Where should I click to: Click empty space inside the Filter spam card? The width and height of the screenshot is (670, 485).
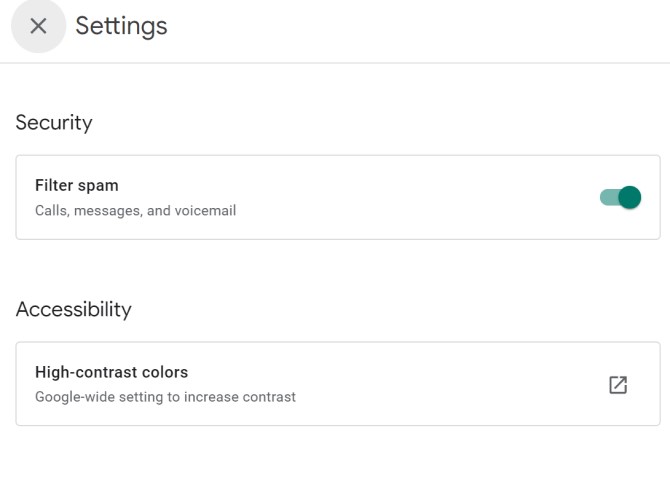click(x=420, y=197)
